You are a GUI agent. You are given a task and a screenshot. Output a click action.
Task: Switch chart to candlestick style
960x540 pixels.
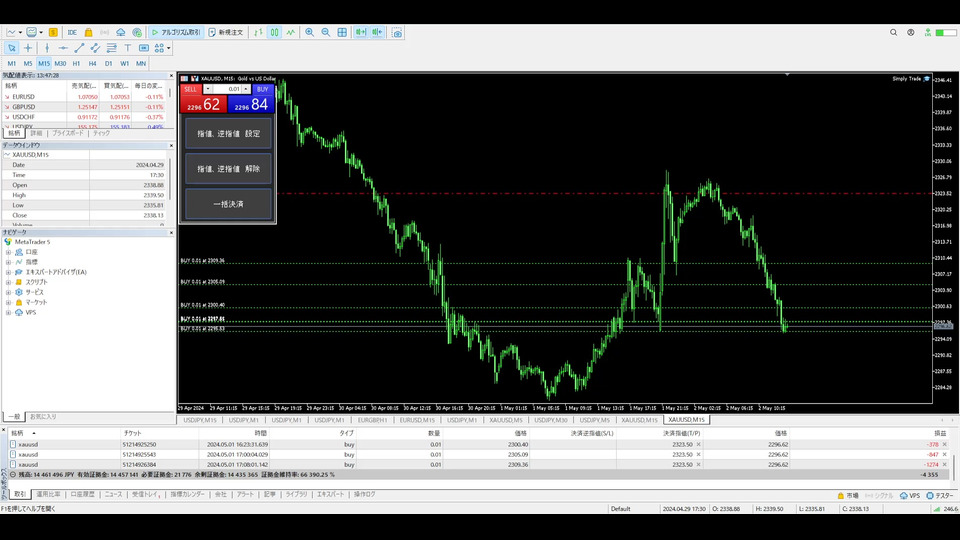(x=274, y=32)
